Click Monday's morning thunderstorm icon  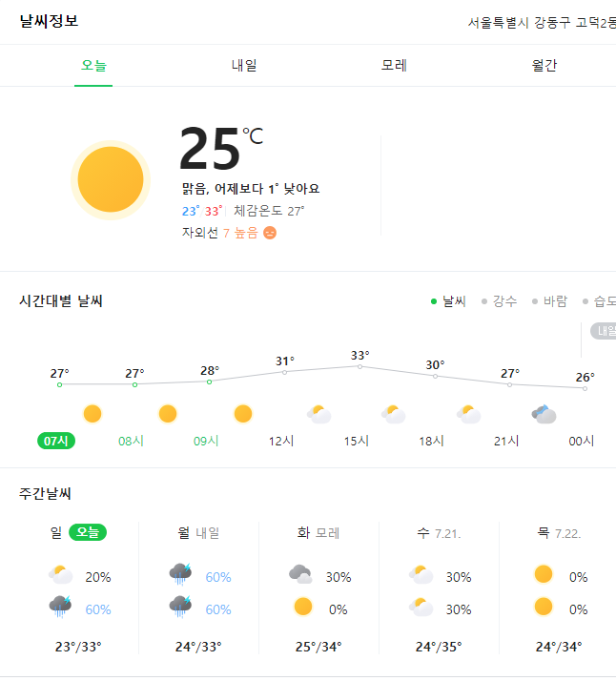pyautogui.click(x=180, y=574)
